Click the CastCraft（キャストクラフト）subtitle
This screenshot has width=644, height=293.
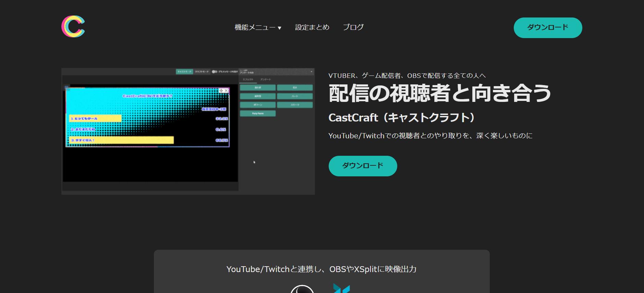[401, 118]
